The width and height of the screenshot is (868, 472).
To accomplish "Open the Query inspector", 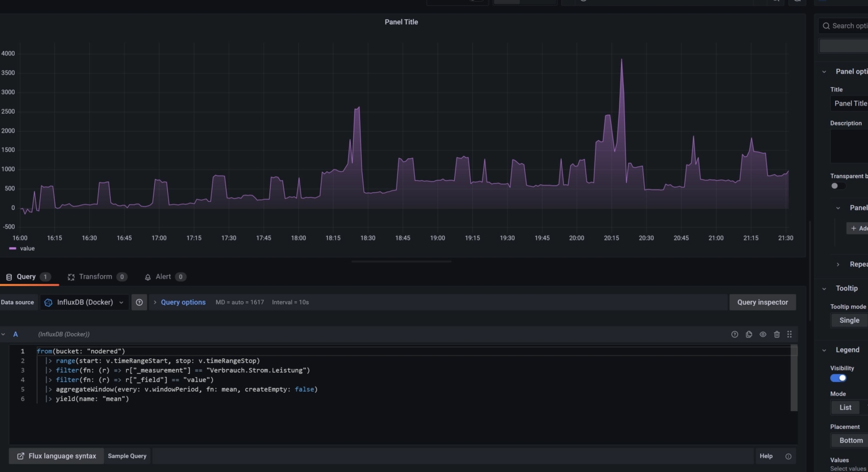I will coord(762,302).
